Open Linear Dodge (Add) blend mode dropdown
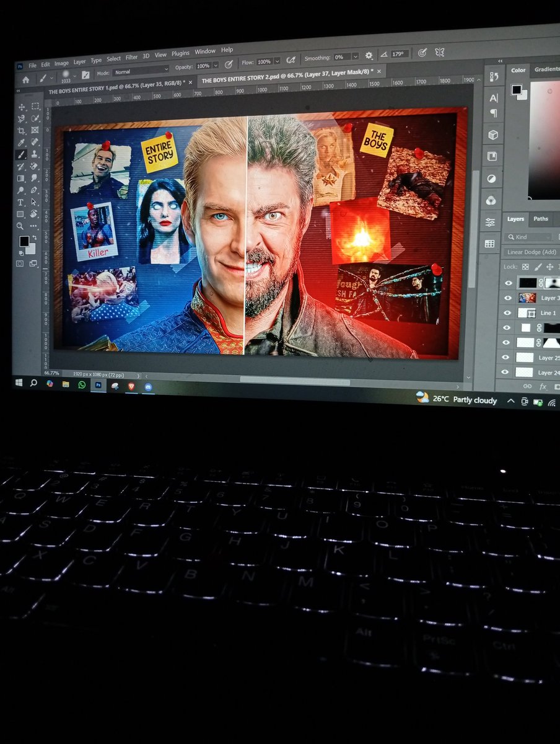This screenshot has width=560, height=744. tap(531, 252)
